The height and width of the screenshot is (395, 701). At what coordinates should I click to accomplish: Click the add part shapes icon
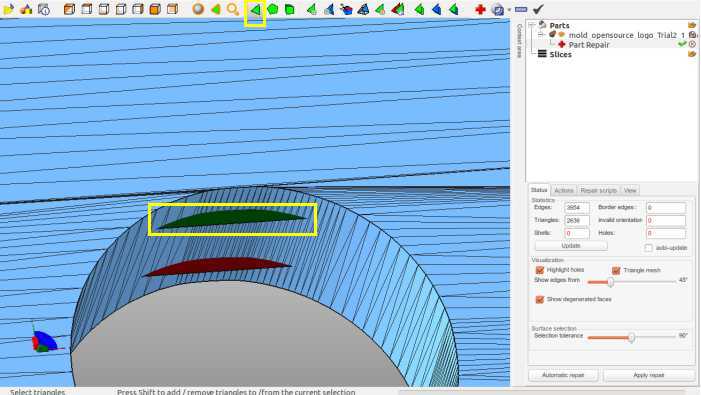[26, 9]
